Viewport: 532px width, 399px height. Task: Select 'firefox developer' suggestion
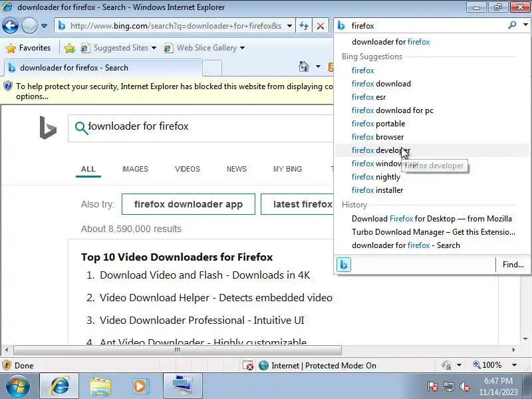click(432, 150)
